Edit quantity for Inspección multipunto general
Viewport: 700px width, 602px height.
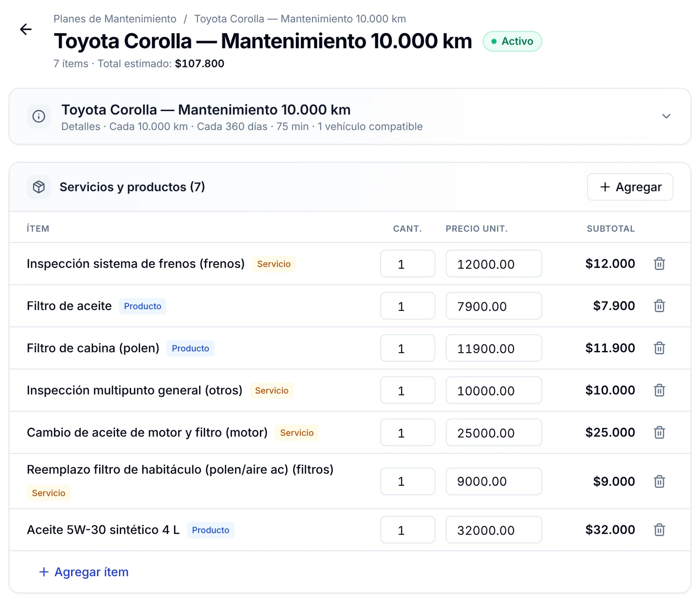(x=408, y=390)
